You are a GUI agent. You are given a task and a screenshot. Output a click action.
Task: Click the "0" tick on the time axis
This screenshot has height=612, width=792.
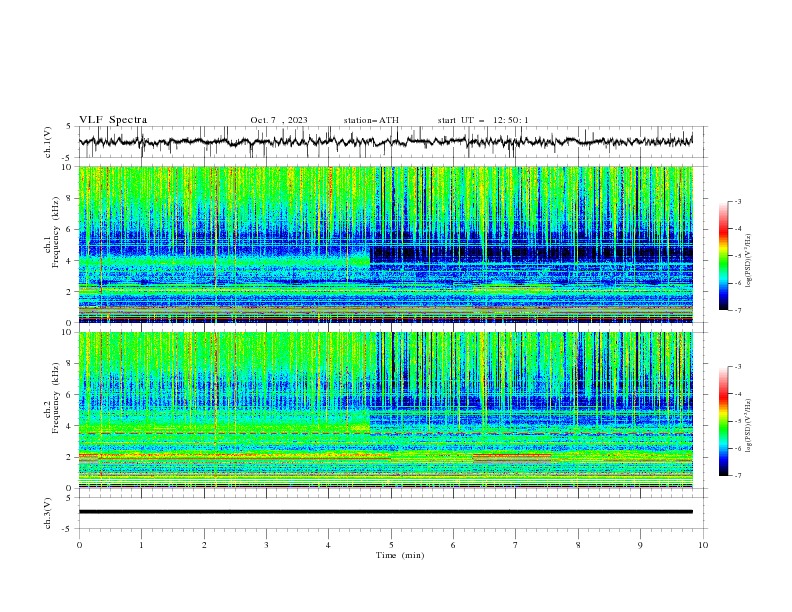click(x=79, y=545)
